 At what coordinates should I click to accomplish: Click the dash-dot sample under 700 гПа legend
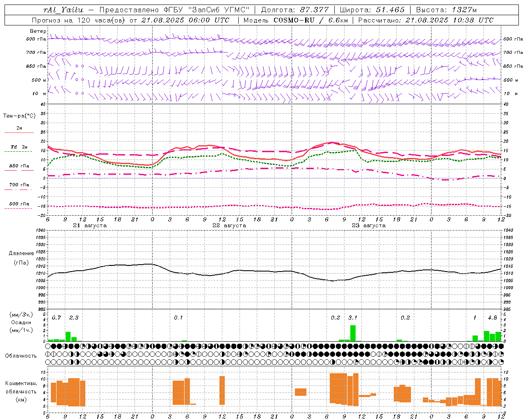click(18, 189)
